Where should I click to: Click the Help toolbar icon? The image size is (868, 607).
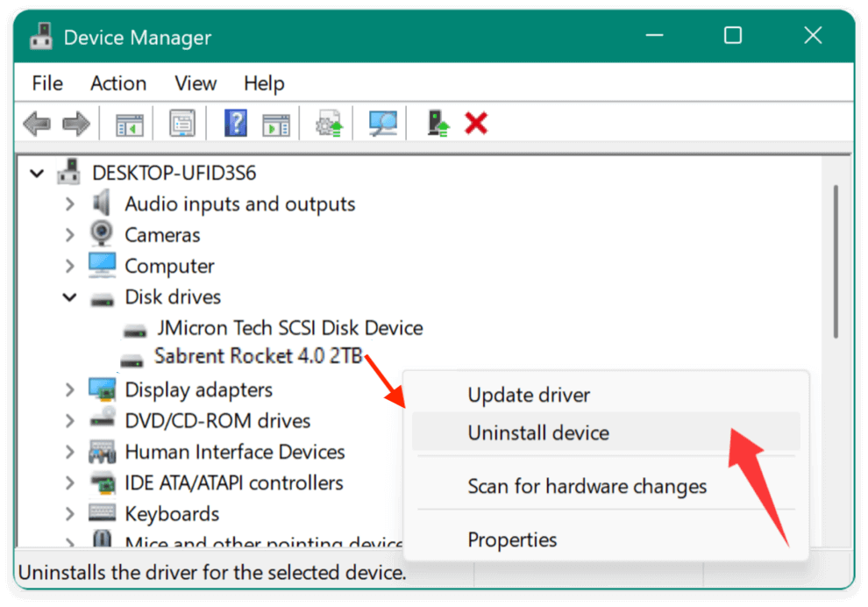pos(234,123)
